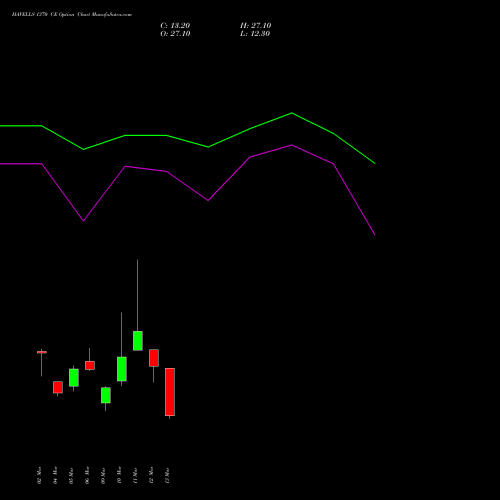Select the high value H: 27.10
Screen dimensions: 500x500
point(255,26)
